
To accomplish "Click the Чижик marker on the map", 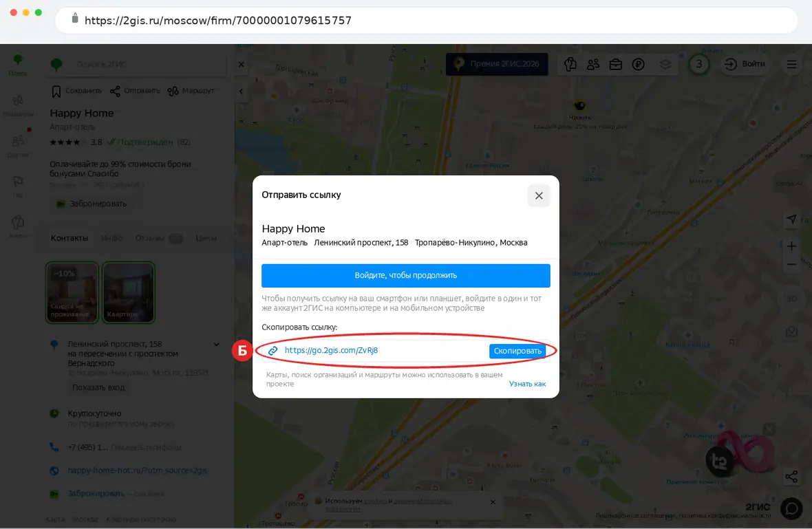I will coord(579,106).
